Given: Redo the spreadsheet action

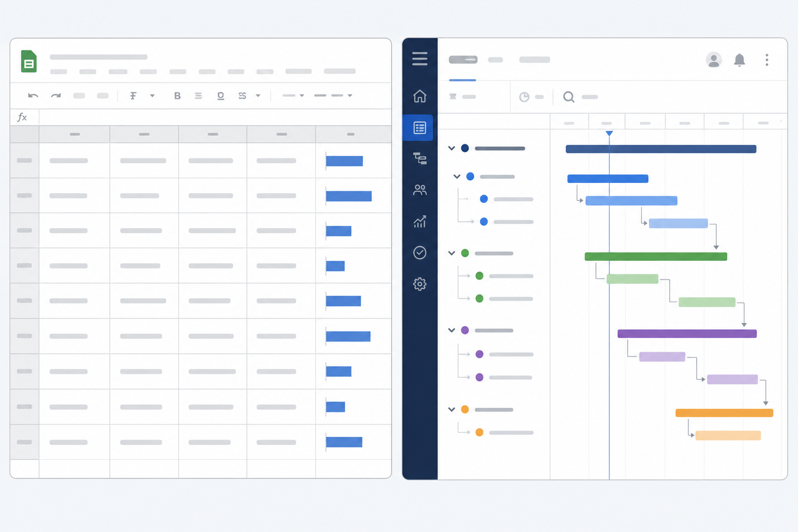Looking at the screenshot, I should (x=56, y=96).
